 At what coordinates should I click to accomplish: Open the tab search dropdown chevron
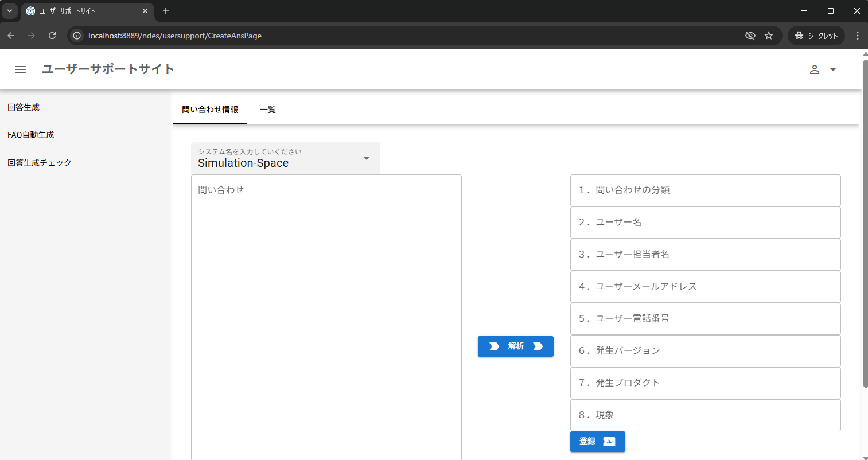click(x=10, y=11)
